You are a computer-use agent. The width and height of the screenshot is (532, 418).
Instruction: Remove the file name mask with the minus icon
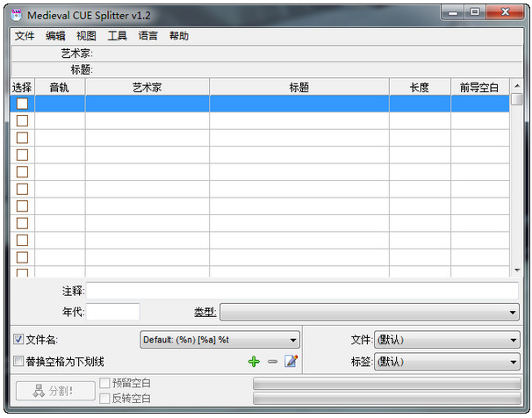coord(272,362)
